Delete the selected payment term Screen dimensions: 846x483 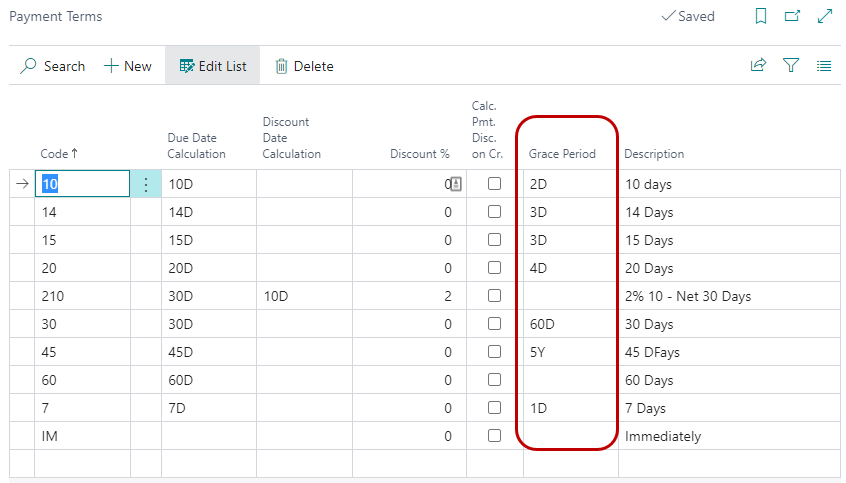(304, 66)
